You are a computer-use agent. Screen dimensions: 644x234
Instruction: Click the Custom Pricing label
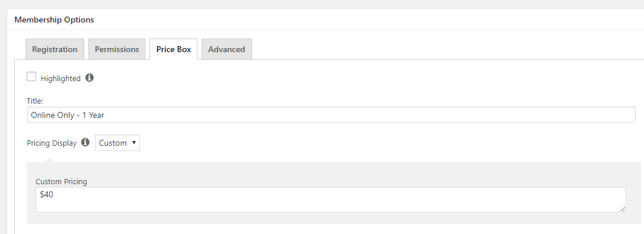61,181
